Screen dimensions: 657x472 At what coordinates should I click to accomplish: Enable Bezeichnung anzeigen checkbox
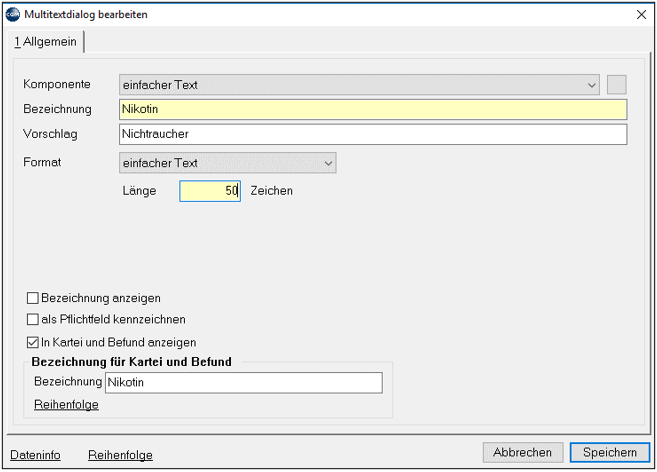click(x=33, y=298)
